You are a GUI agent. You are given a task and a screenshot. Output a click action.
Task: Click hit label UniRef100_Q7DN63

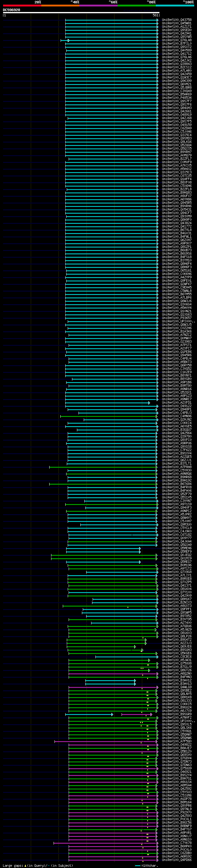pyautogui.click(x=177, y=765)
